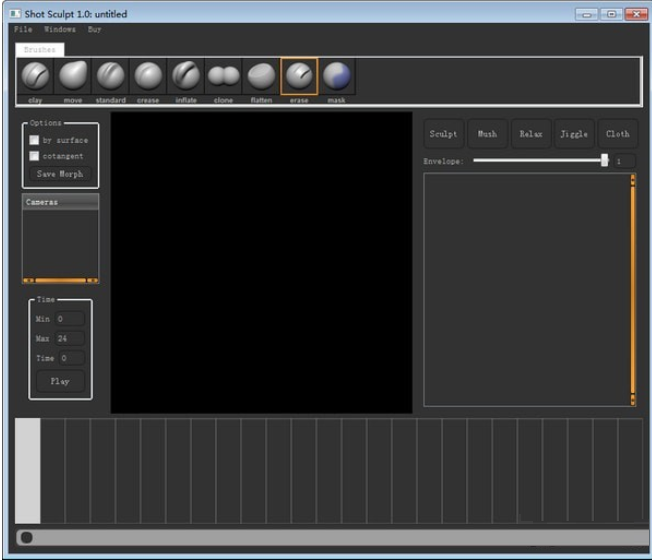Click the Max time input field
This screenshot has width=652, height=560.
tap(70, 339)
